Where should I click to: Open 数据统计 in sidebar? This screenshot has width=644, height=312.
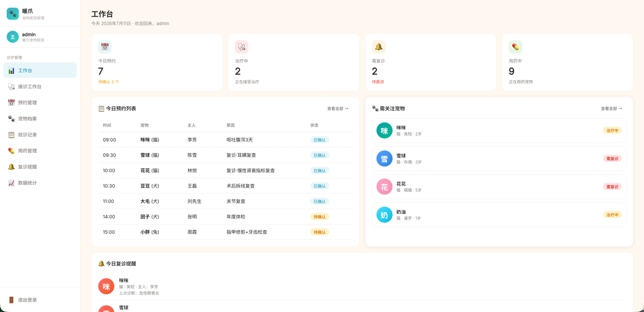tap(40, 183)
